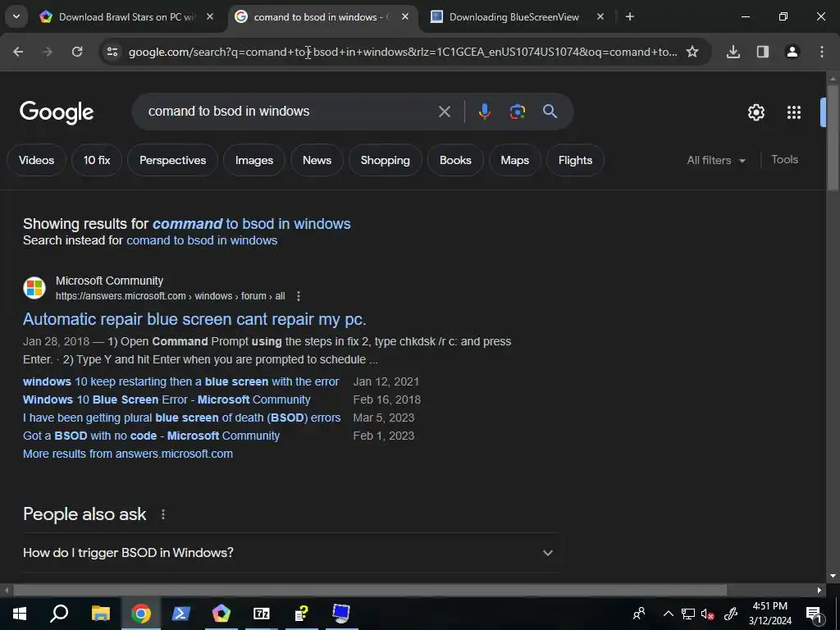Search by image with Google Lens icon
Viewport: 840px width, 630px height.
point(517,112)
